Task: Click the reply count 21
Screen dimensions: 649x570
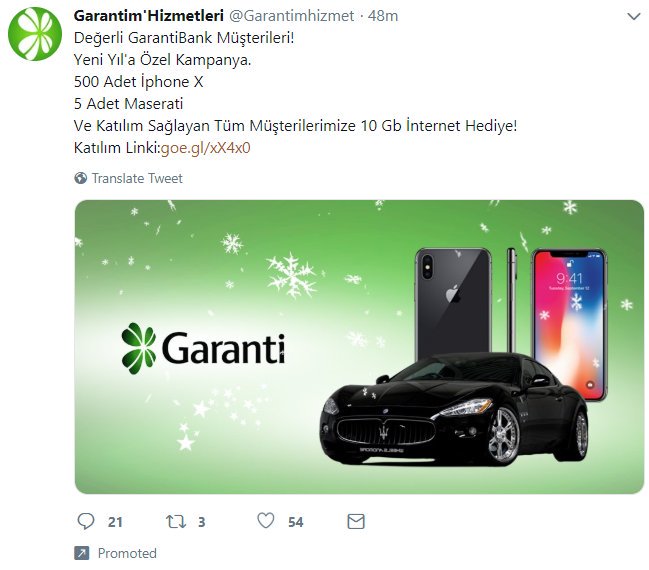Action: [115, 522]
